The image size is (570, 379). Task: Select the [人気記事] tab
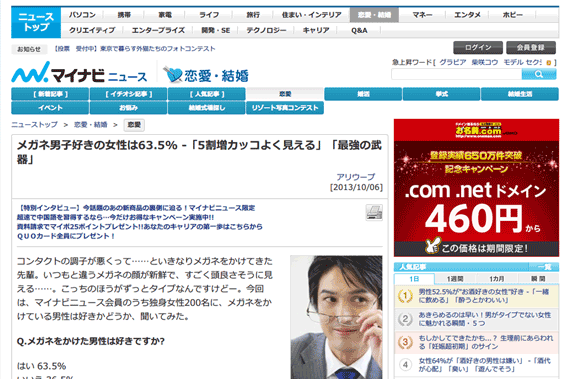point(206,94)
